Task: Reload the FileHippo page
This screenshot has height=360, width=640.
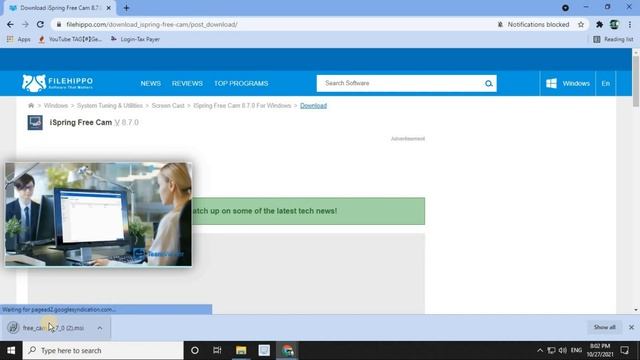Action: 40,24
